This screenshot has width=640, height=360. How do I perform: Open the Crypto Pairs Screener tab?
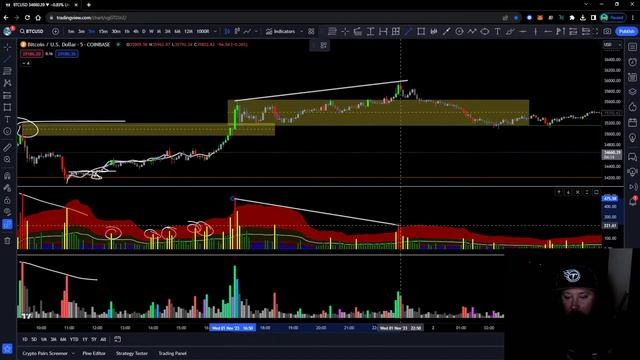[45, 353]
